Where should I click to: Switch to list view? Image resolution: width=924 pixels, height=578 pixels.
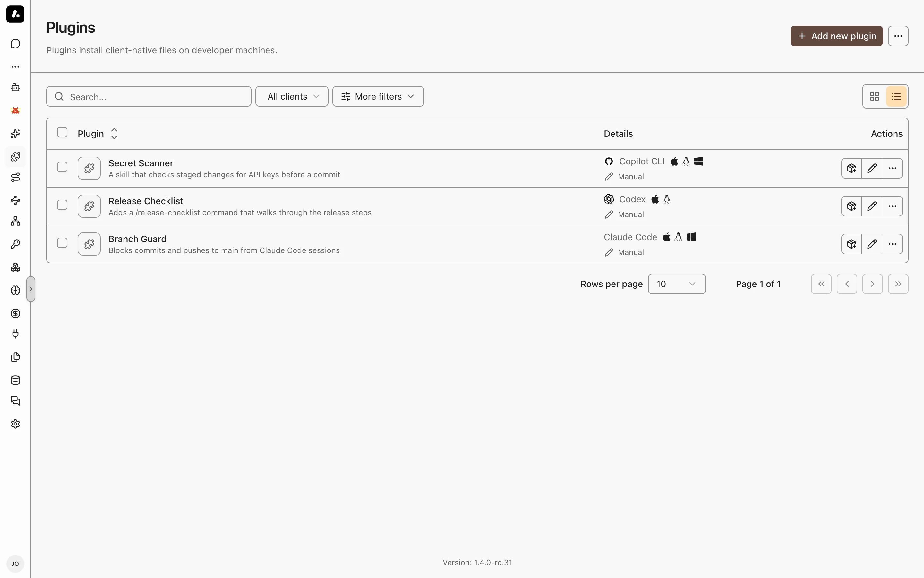coord(896,96)
